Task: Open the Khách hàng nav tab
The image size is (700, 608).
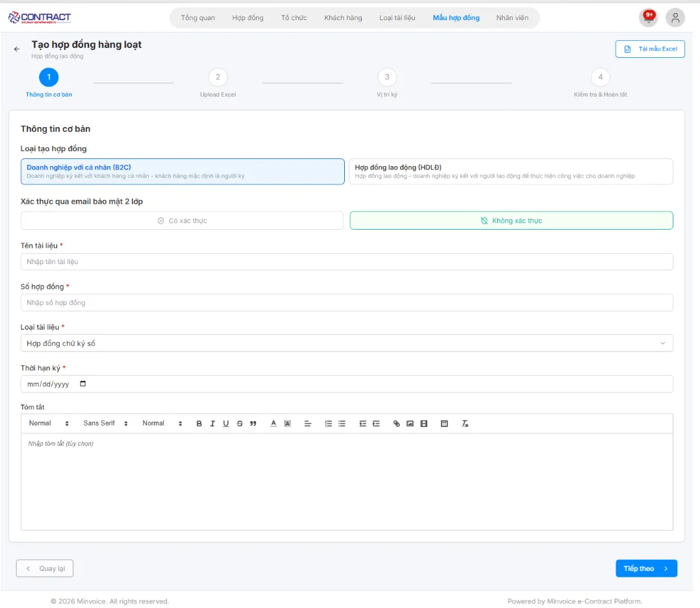Action: pyautogui.click(x=343, y=18)
